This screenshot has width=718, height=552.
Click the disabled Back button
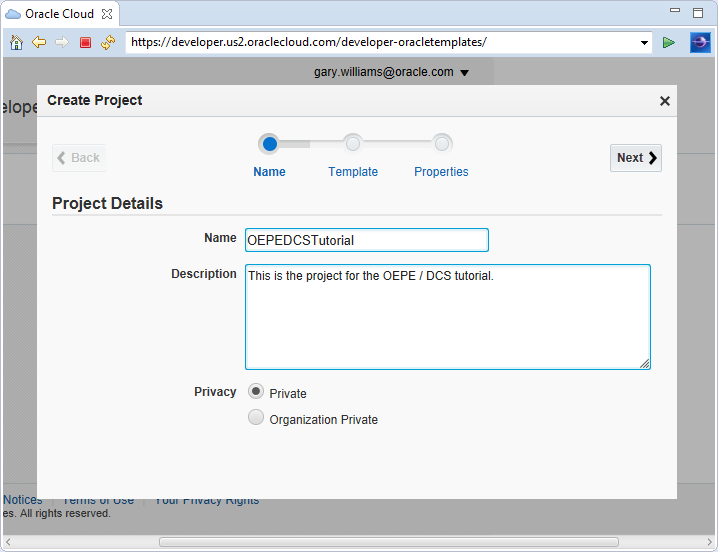tap(79, 158)
